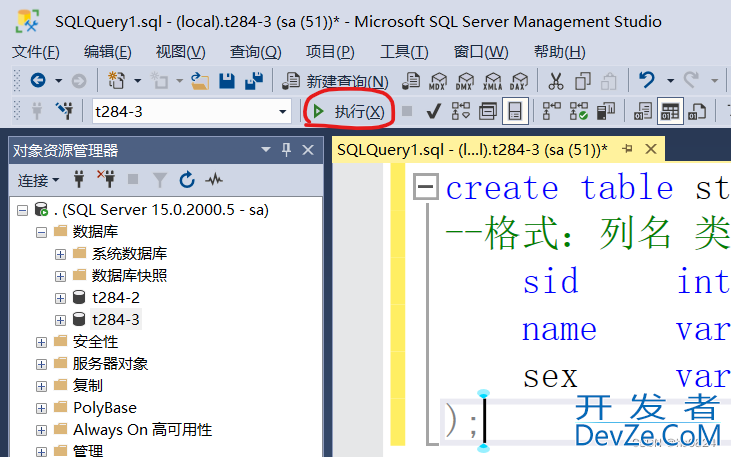Select Results to Text mode
731x457 pixels.
[643, 111]
